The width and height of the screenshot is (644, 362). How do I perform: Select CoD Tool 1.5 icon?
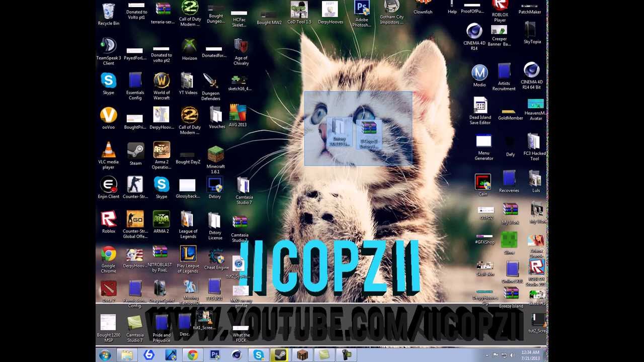(x=299, y=13)
